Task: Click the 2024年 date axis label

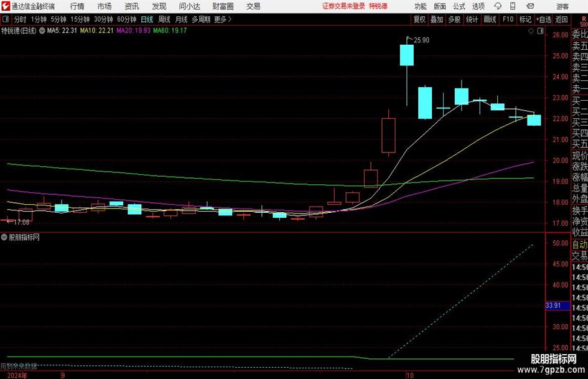Action: (17, 375)
